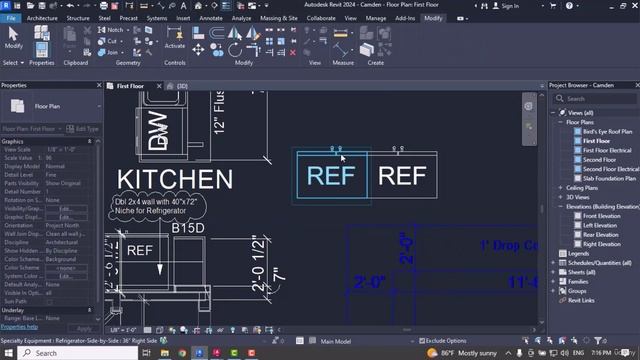Click the Filter icon in status bar

598,340
